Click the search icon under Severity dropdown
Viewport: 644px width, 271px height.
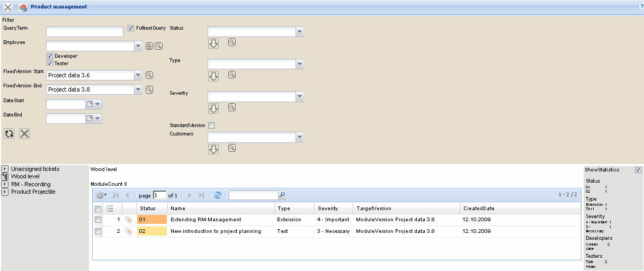[232, 107]
